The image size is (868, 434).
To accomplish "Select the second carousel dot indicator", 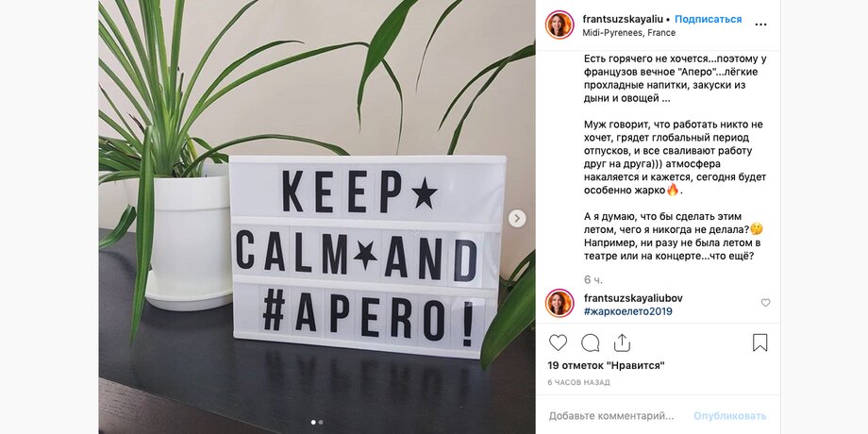I will point(321,423).
